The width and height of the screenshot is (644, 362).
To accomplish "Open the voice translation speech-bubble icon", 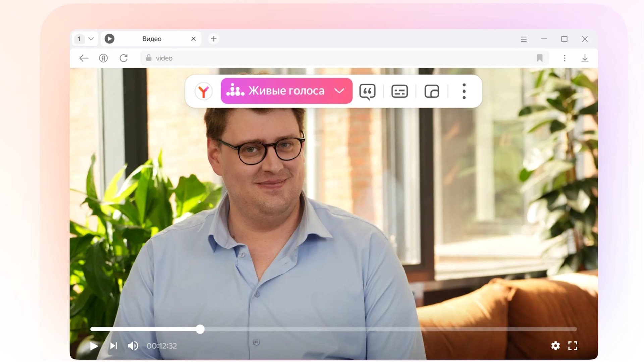I will pyautogui.click(x=367, y=91).
